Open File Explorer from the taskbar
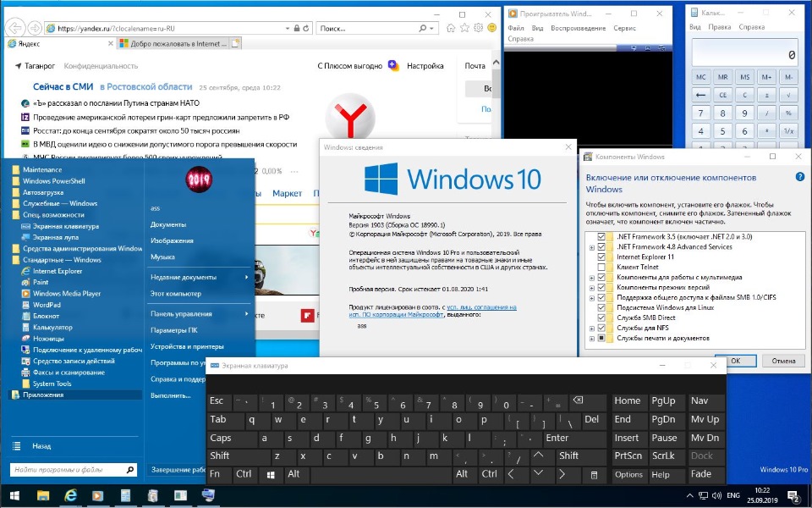Viewport: 812px width, 508px height. coord(43,496)
